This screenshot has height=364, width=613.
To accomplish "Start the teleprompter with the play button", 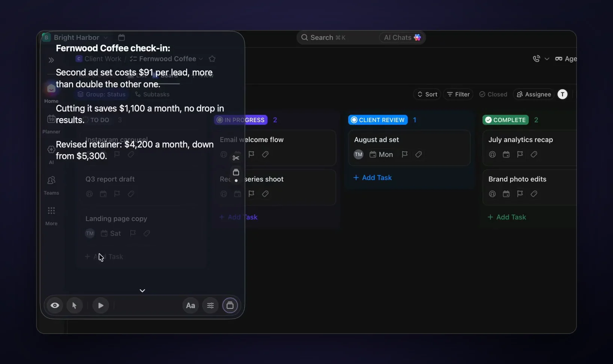I will (100, 305).
